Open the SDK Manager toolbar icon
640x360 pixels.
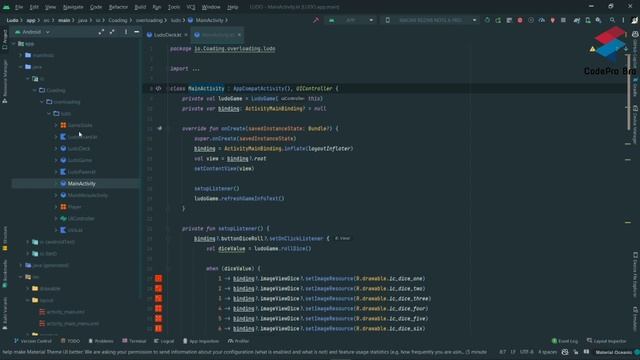pos(598,20)
